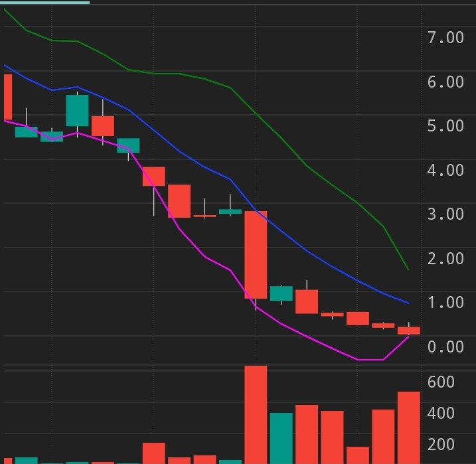476x464 pixels.
Task: Click the teal progress bar at top left
Action: tap(44, 2)
